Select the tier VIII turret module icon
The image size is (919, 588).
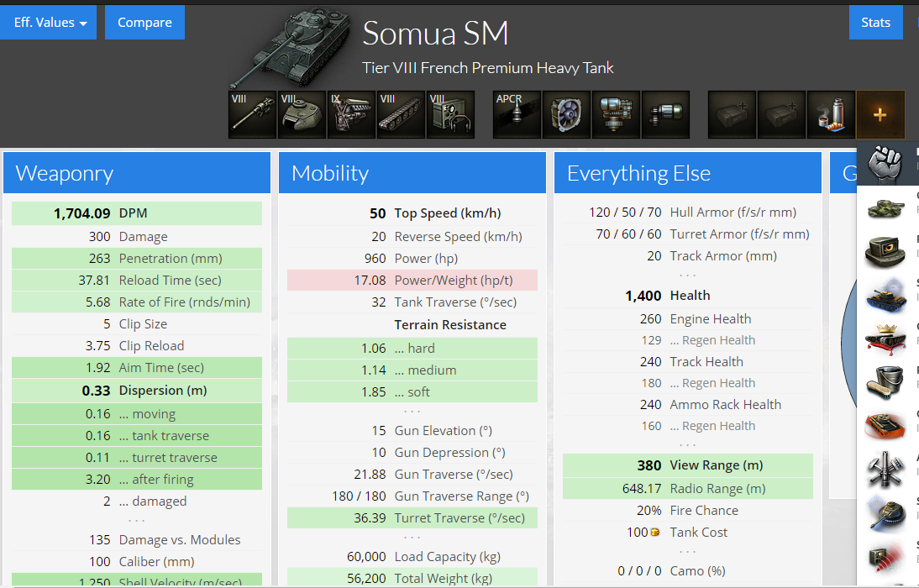(x=302, y=114)
